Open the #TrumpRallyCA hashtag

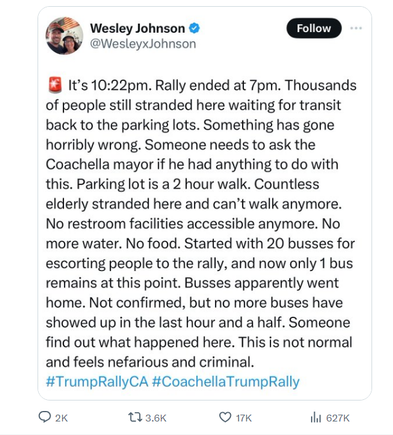97,382
